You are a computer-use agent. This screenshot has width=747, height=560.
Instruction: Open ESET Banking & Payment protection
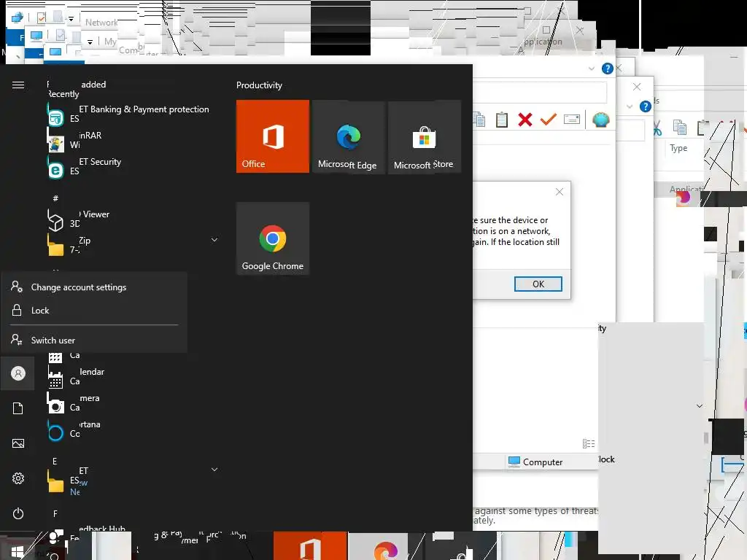(x=128, y=114)
